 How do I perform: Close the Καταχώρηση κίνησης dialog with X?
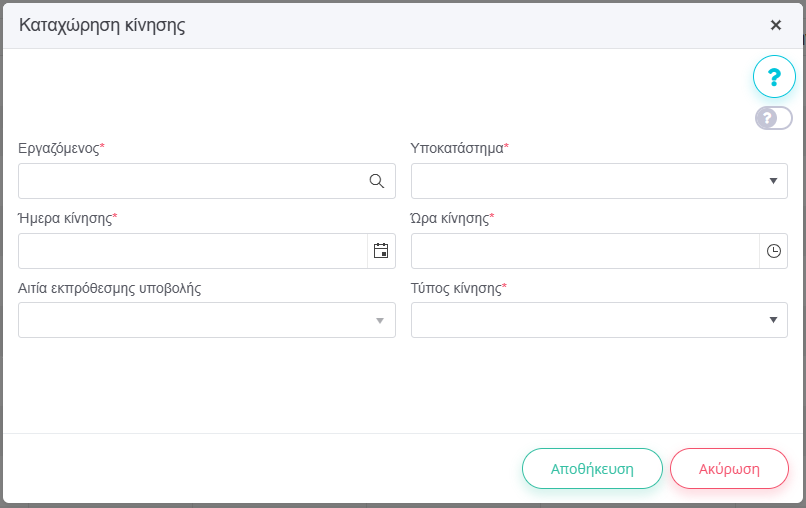(775, 25)
